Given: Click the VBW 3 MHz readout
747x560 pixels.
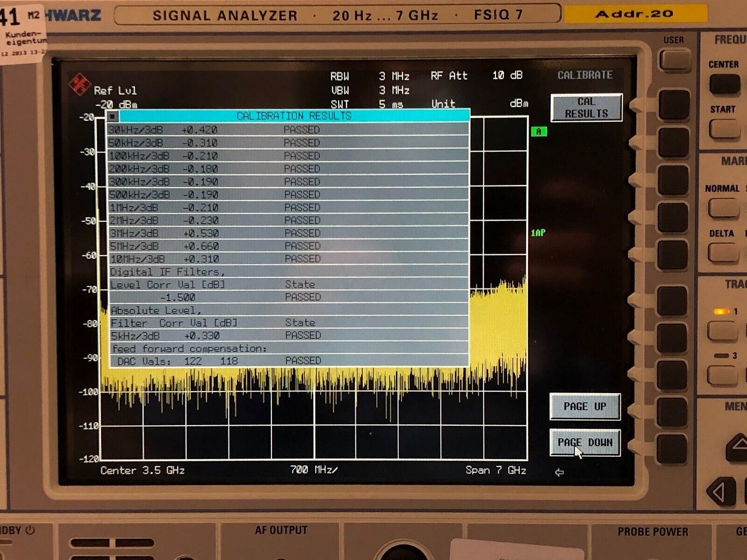Looking at the screenshot, I should [370, 90].
